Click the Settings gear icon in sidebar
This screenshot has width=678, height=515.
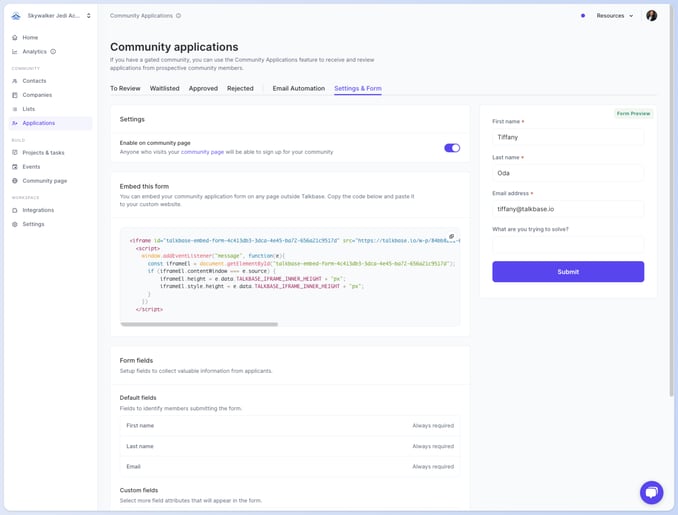click(15, 224)
